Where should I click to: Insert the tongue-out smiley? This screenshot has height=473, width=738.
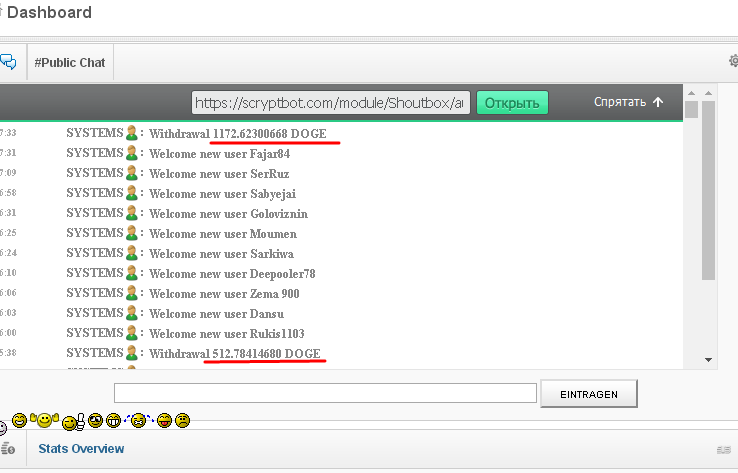pos(164,420)
